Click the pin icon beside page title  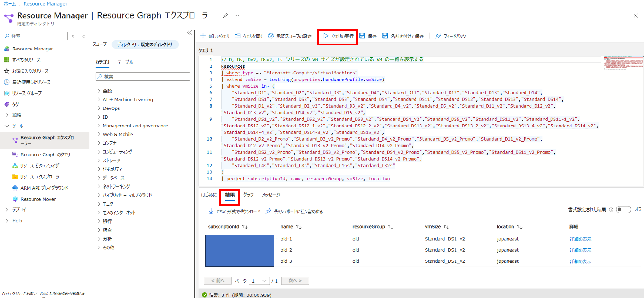[225, 15]
